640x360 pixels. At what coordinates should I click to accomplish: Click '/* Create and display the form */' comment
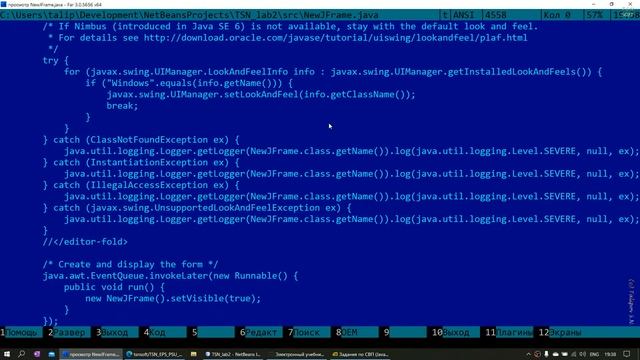[130, 264]
